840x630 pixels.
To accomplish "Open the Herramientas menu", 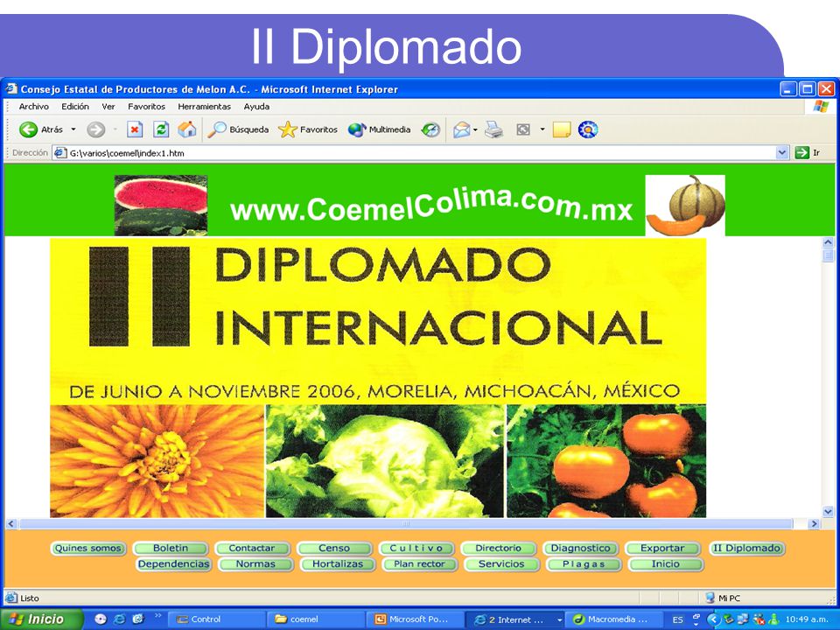I will tap(204, 107).
